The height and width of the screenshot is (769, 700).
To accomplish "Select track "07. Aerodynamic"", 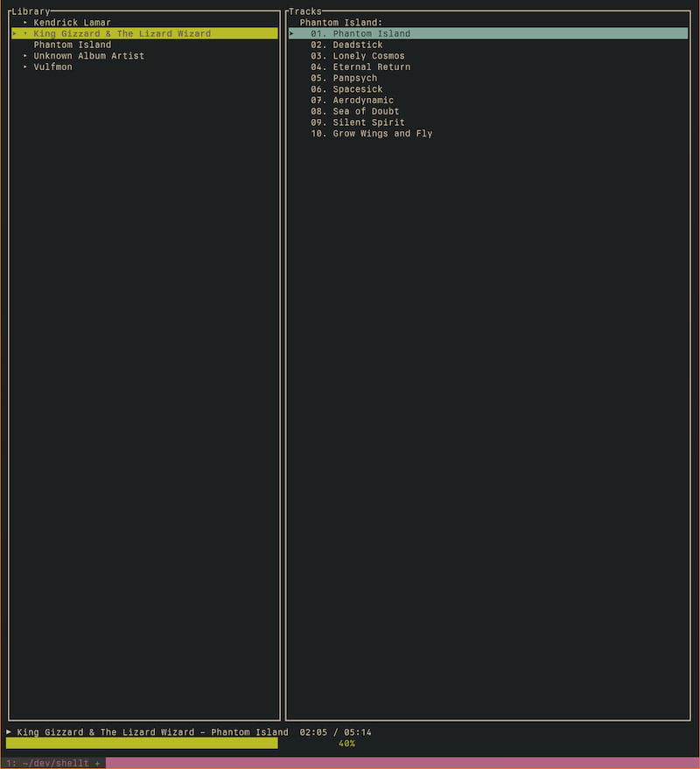I will (x=359, y=100).
